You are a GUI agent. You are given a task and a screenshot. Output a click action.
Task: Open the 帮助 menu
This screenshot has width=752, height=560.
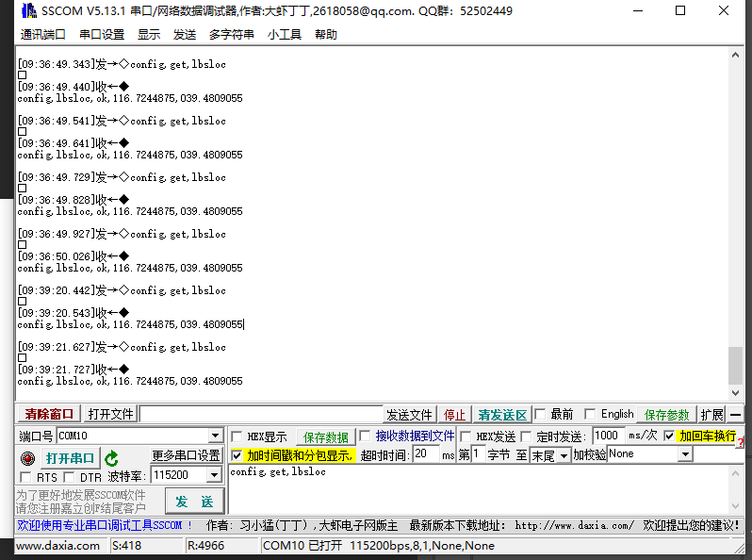[326, 35]
